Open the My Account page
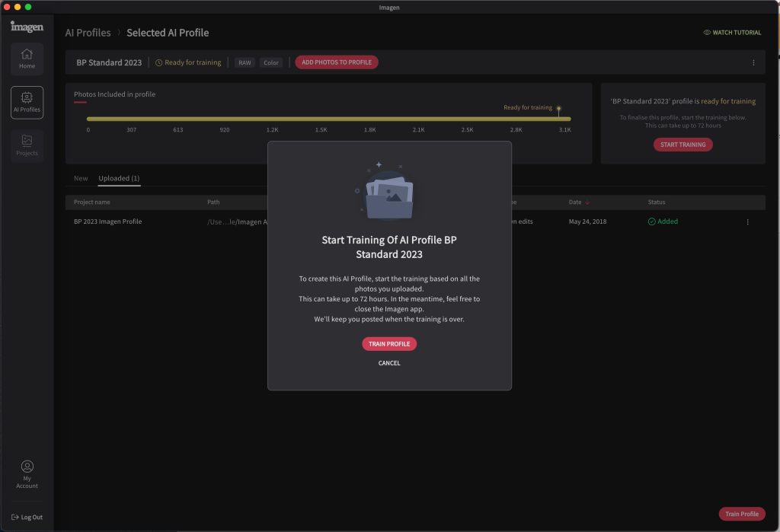Image resolution: width=780 pixels, height=532 pixels. point(27,474)
